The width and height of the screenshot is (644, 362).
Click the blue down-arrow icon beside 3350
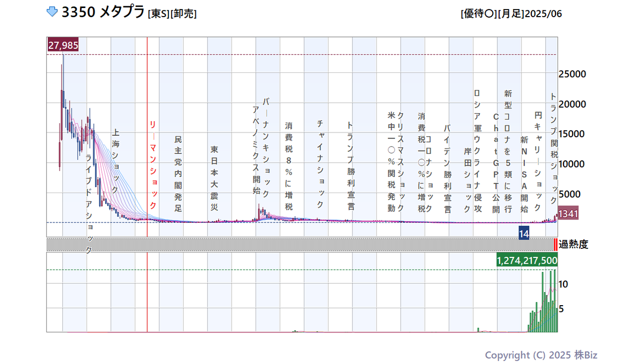point(52,12)
